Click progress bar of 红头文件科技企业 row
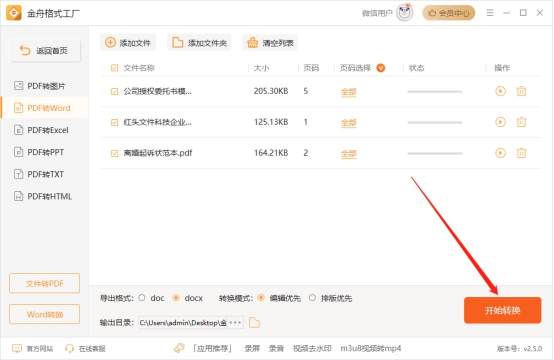The image size is (554, 360). pos(435,122)
